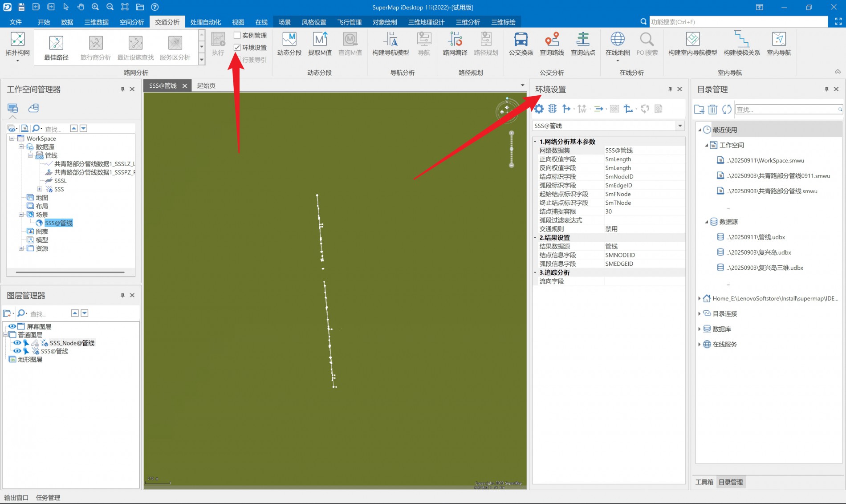Click the 动态分段 dynamic segmentation icon
The image size is (846, 504).
[289, 40]
